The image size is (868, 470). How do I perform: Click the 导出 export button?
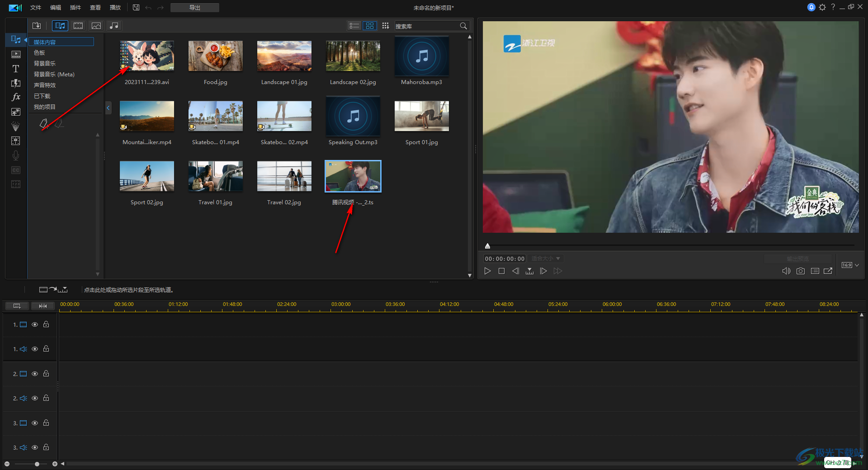[x=195, y=8]
